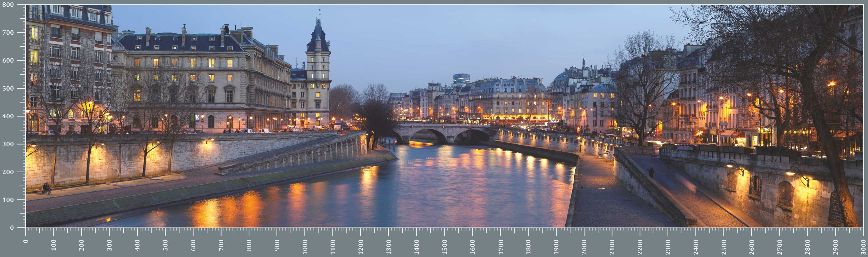Click the 2100 tick label
This screenshot has height=257, width=868.
(x=612, y=247)
